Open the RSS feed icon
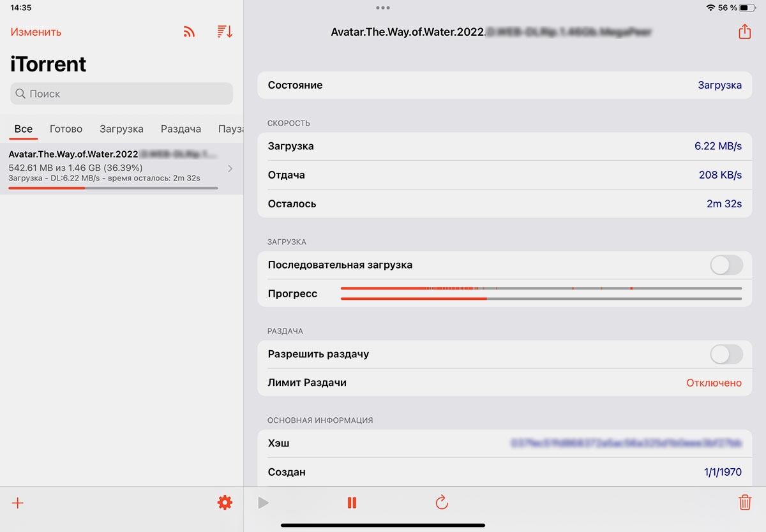The width and height of the screenshot is (766, 532). point(189,32)
